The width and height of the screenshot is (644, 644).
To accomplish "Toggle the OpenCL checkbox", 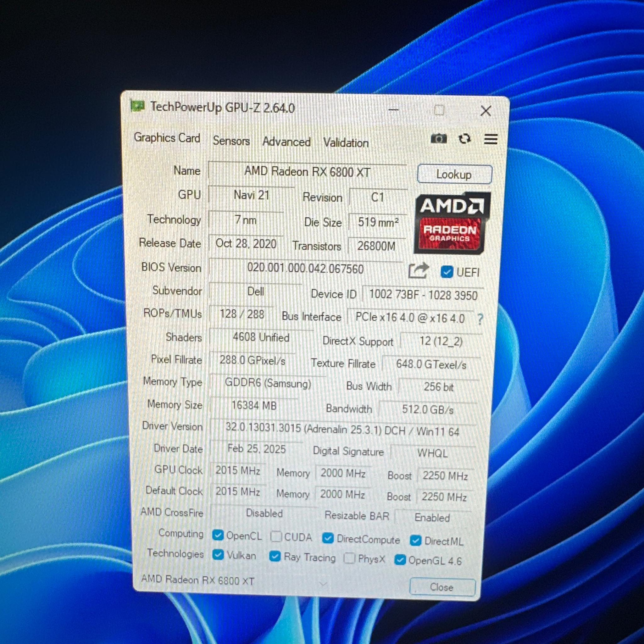I will point(218,535).
